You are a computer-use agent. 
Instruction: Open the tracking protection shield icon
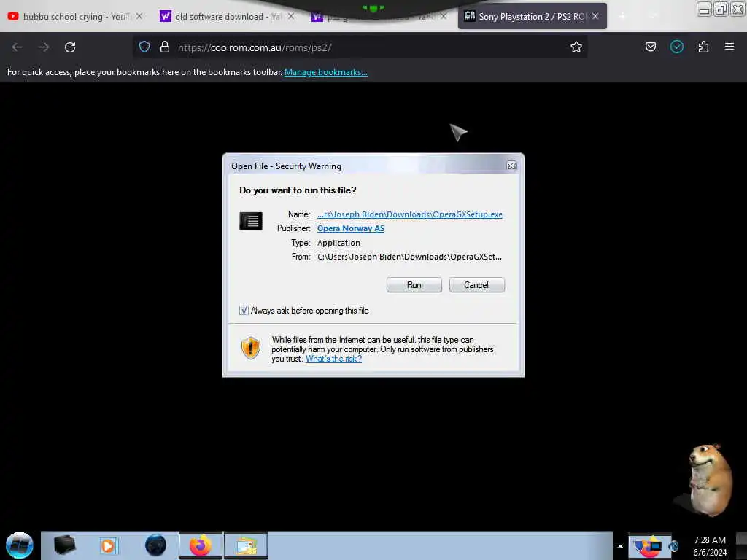pos(144,47)
